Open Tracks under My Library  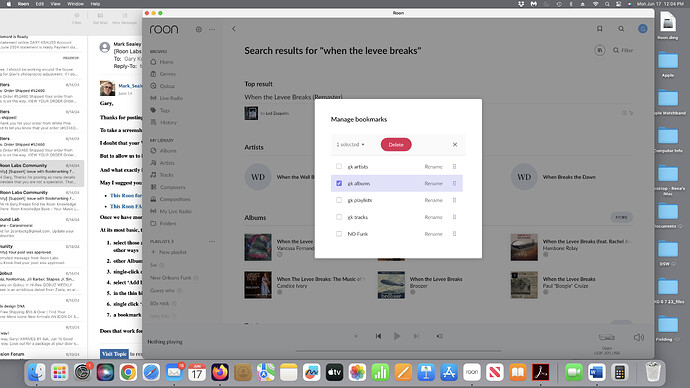click(x=162, y=175)
